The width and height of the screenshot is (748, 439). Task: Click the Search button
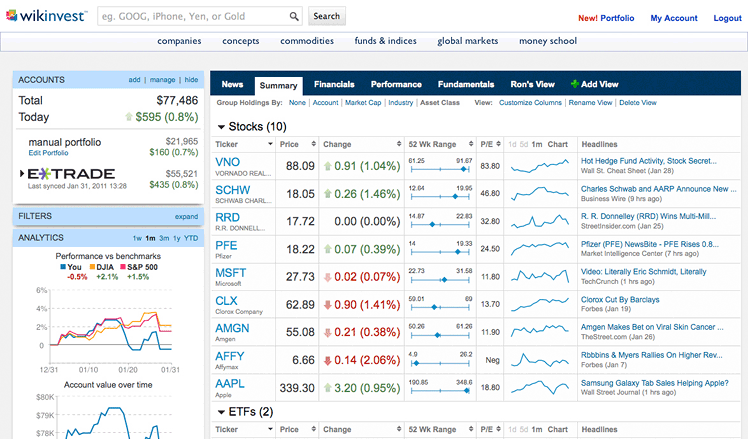click(327, 16)
